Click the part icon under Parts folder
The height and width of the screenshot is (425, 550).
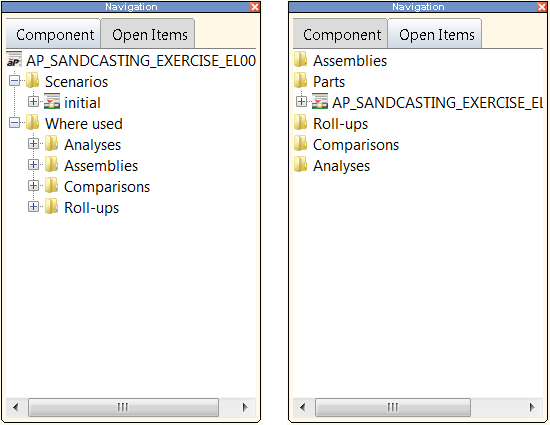[320, 101]
